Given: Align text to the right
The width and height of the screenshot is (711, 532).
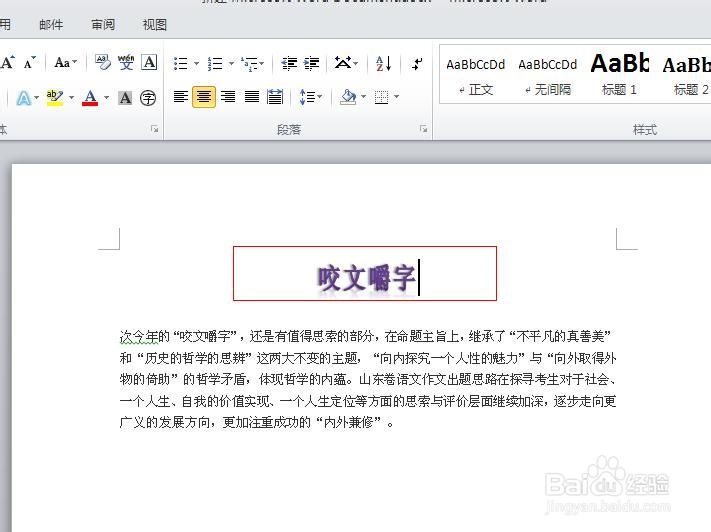Looking at the screenshot, I should [x=228, y=97].
